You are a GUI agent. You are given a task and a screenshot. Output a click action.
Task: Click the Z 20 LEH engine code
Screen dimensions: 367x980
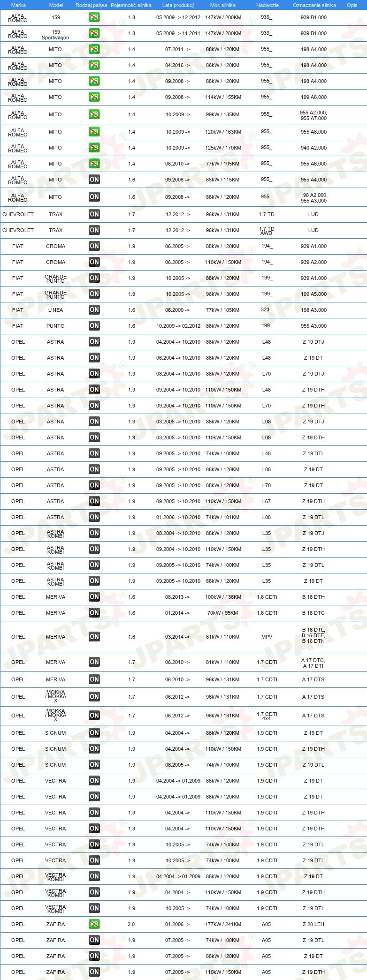(313, 924)
